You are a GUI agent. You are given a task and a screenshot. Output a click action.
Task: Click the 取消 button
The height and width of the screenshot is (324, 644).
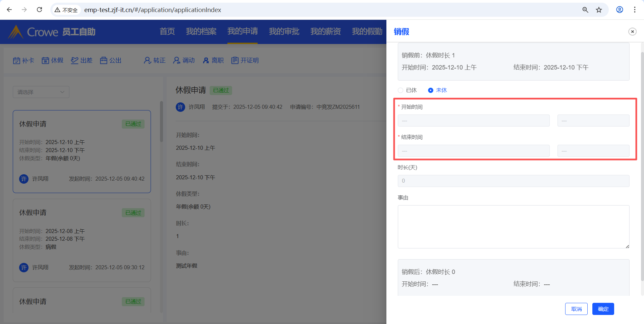tap(576, 309)
